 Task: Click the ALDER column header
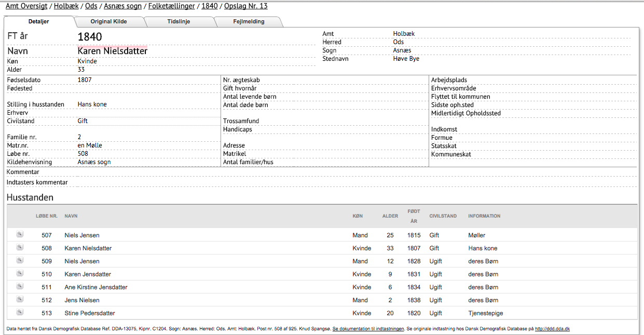390,216
